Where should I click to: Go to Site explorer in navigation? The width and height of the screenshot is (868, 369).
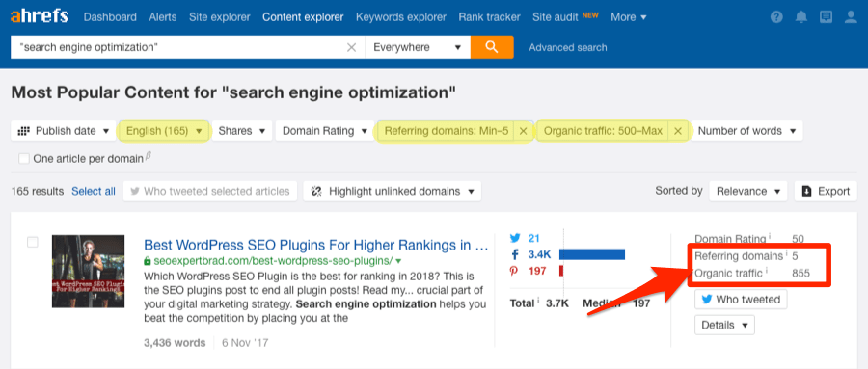(219, 17)
